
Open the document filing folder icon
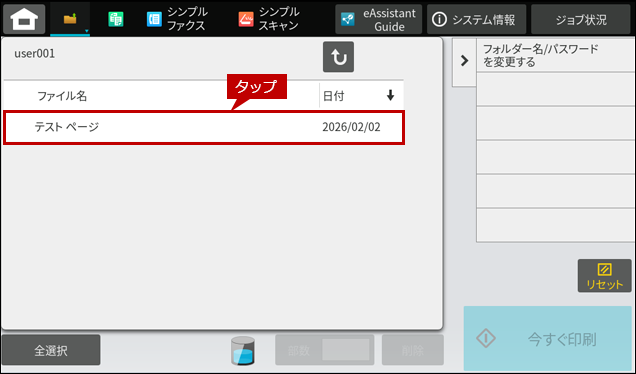coord(70,19)
